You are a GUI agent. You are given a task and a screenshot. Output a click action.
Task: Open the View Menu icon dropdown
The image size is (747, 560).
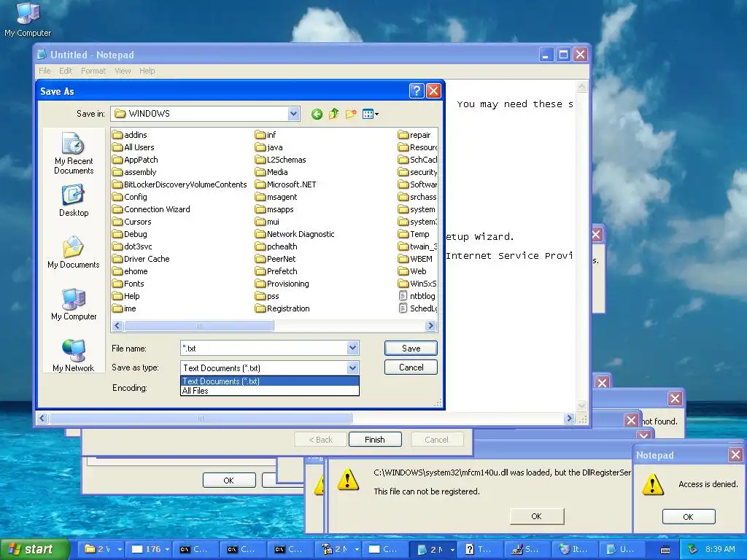pyautogui.click(x=370, y=114)
